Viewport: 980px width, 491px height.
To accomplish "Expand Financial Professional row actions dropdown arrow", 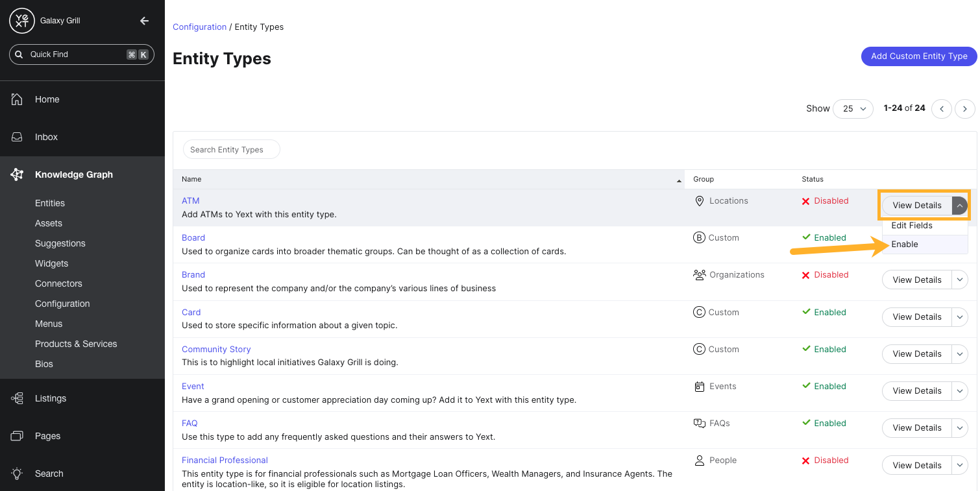I will [x=960, y=466].
